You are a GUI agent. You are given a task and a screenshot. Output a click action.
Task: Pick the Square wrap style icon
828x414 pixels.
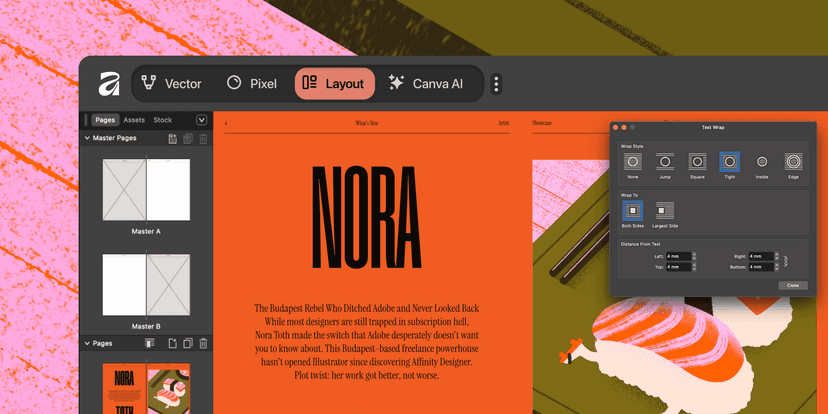click(697, 161)
